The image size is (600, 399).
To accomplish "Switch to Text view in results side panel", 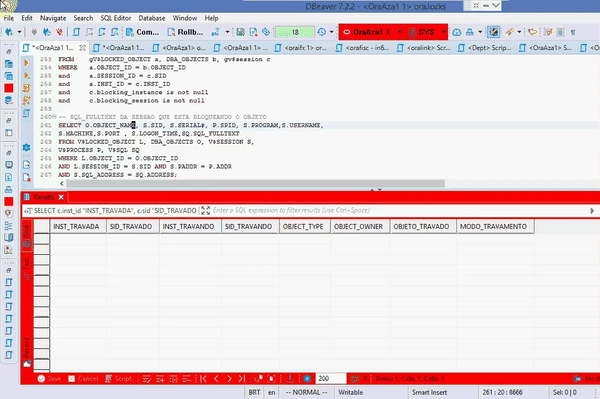I will click(26, 269).
